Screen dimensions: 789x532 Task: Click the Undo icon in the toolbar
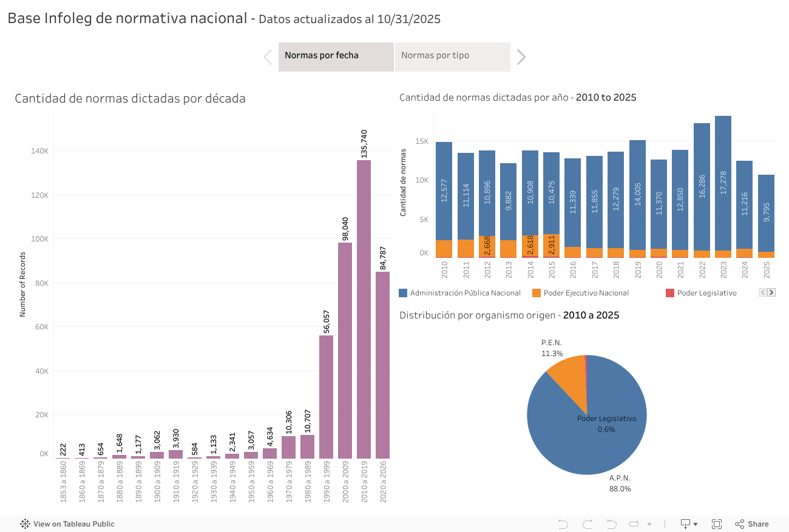pos(563,524)
